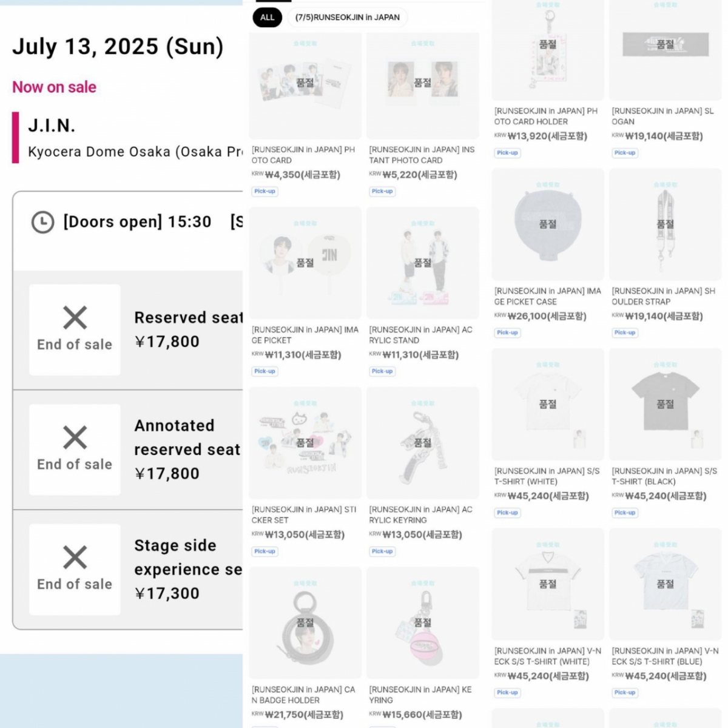Click the Now on sale status text

point(54,87)
